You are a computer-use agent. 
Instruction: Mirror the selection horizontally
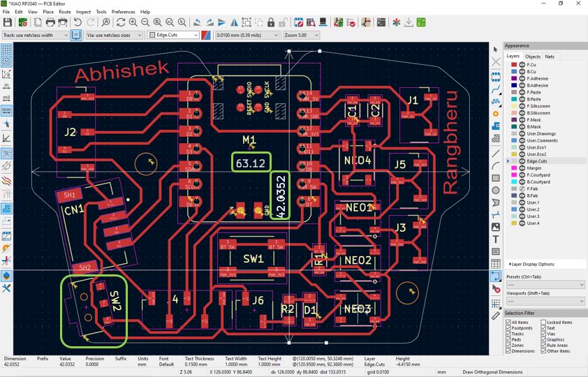point(234,22)
